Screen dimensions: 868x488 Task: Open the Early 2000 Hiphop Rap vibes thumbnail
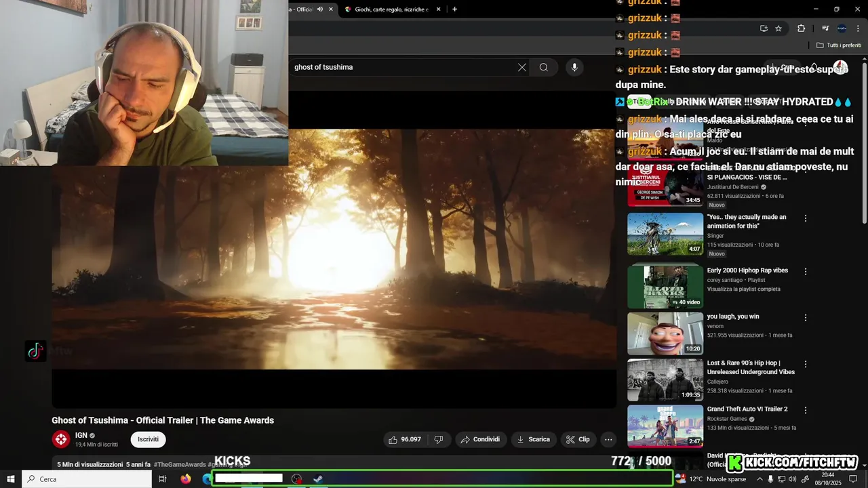[665, 286]
